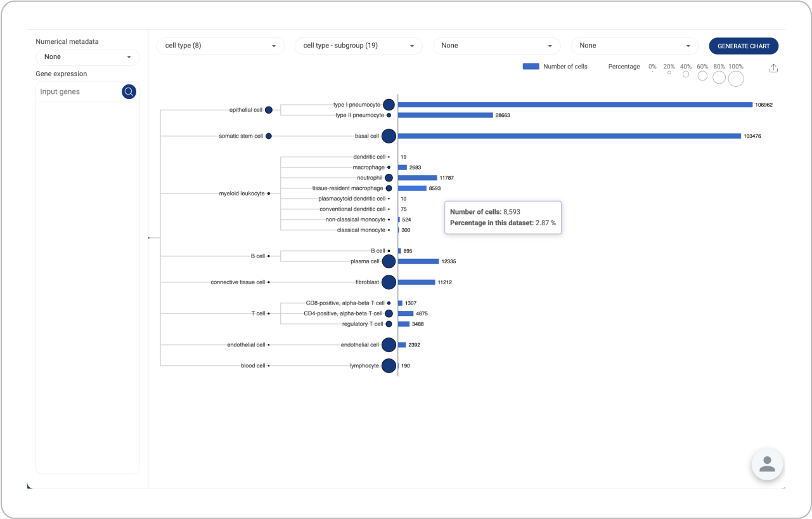Viewport: 812px width, 519px height.
Task: Click the plasma cell percentage circle
Action: click(x=389, y=261)
